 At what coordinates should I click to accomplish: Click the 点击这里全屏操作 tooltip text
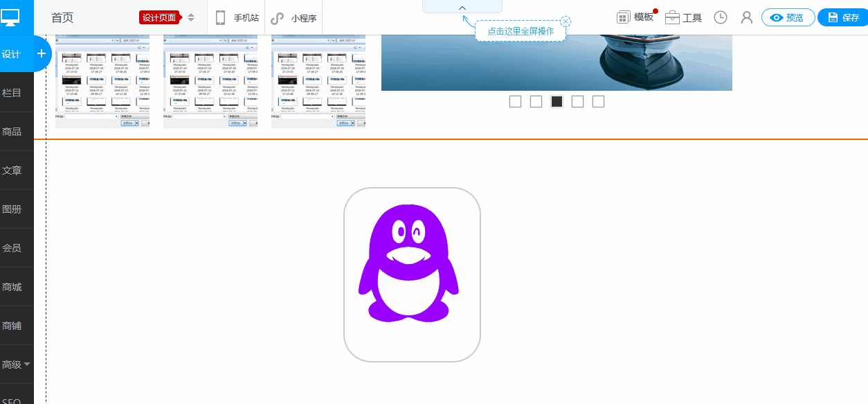pyautogui.click(x=521, y=31)
